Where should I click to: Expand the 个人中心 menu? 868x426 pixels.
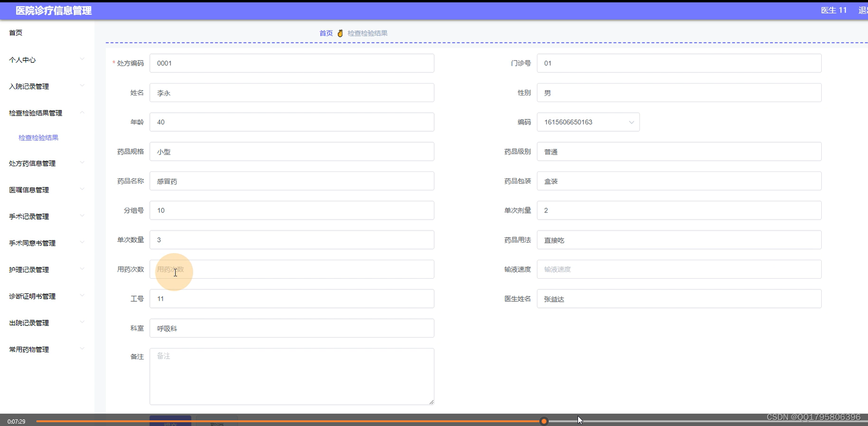(47, 60)
